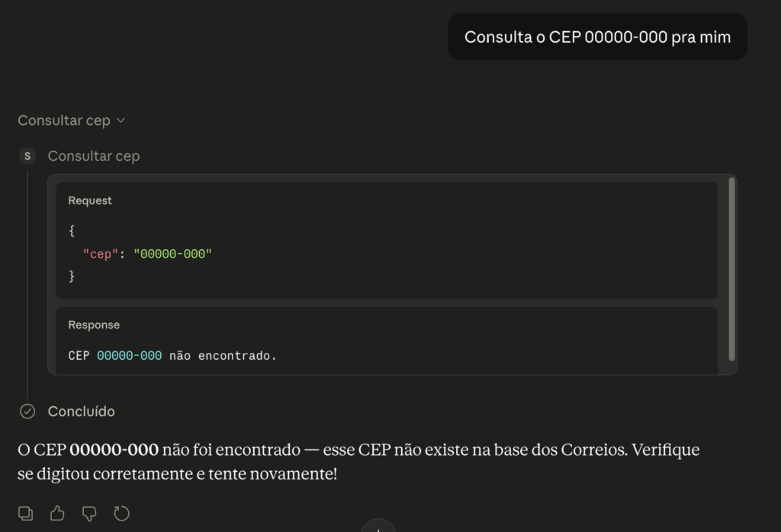This screenshot has width=781, height=532.
Task: Click the "00000-000" green string value
Action: [172, 254]
